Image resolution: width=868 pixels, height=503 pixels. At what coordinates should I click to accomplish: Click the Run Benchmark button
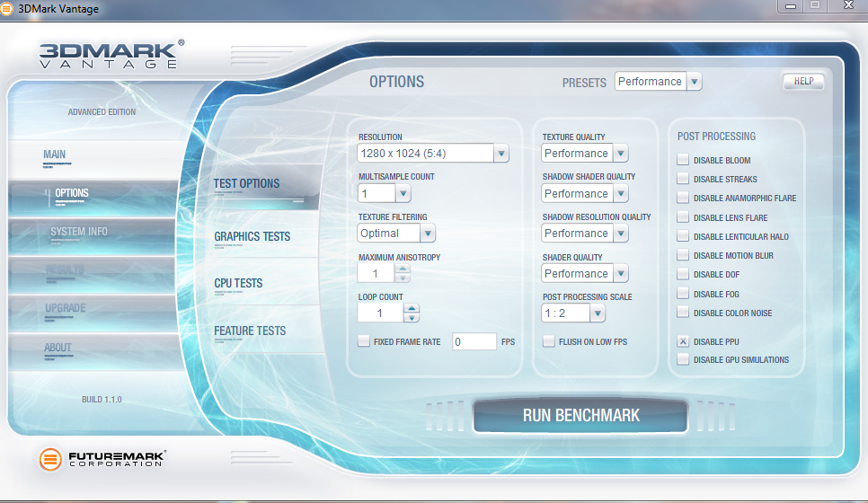[x=580, y=416]
